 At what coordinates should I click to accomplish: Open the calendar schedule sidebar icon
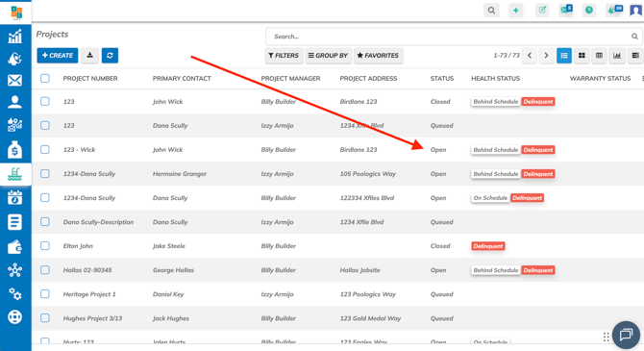point(14,198)
